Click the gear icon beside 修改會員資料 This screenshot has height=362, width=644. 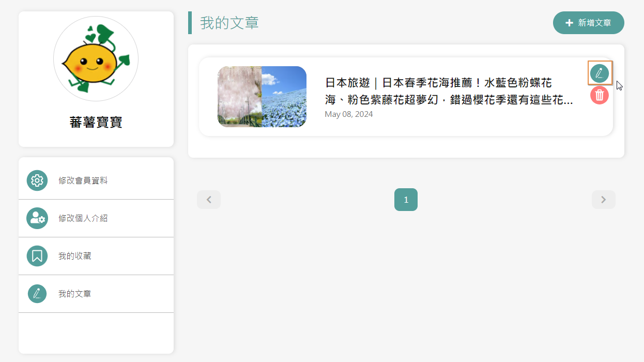[x=37, y=180]
